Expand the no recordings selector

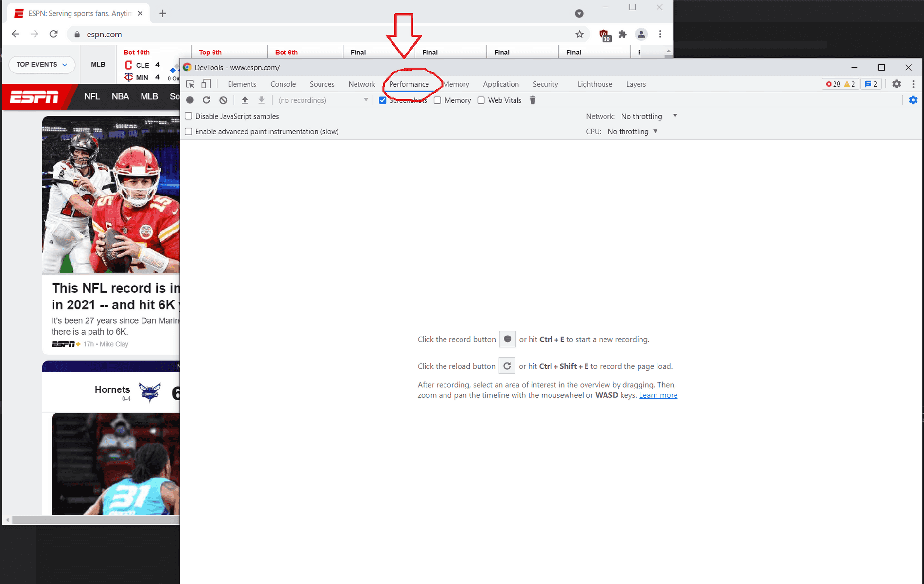coord(366,100)
